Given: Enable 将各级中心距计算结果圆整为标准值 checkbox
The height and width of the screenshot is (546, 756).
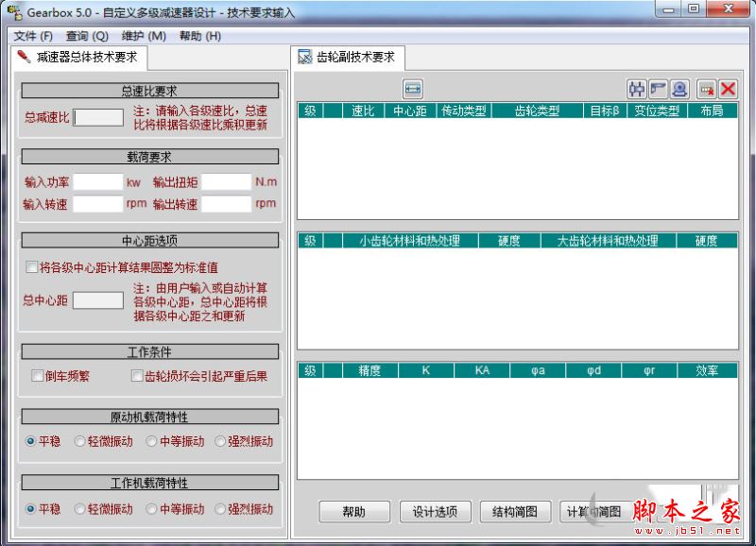Looking at the screenshot, I should click(x=32, y=268).
